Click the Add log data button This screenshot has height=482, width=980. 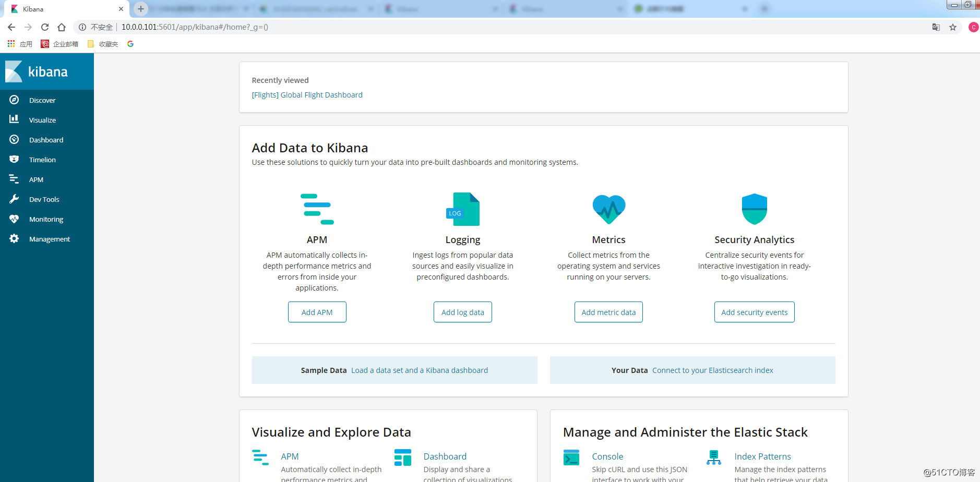463,312
